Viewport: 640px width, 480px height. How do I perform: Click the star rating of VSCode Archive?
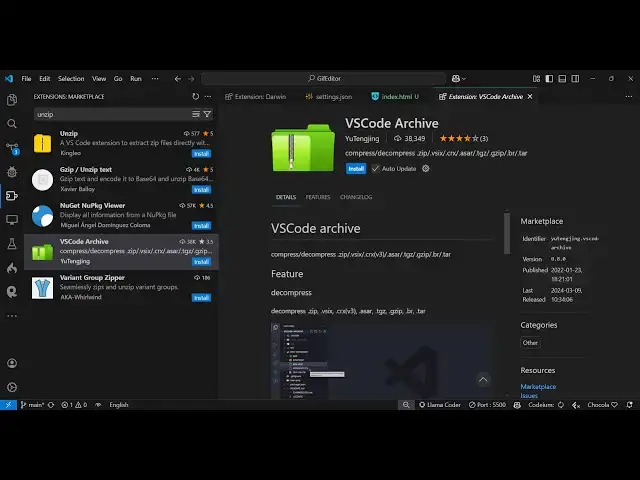coord(464,139)
